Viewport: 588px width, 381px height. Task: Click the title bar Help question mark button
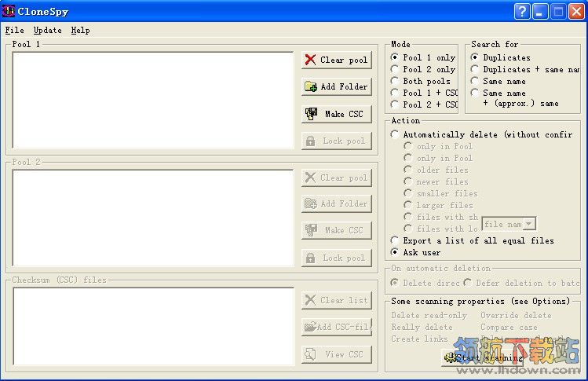(x=522, y=11)
